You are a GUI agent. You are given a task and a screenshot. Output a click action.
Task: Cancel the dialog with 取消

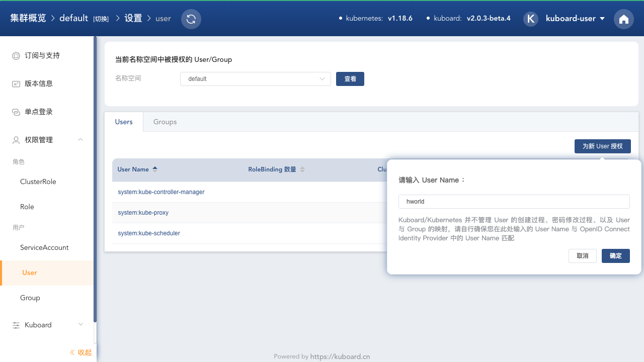(583, 256)
